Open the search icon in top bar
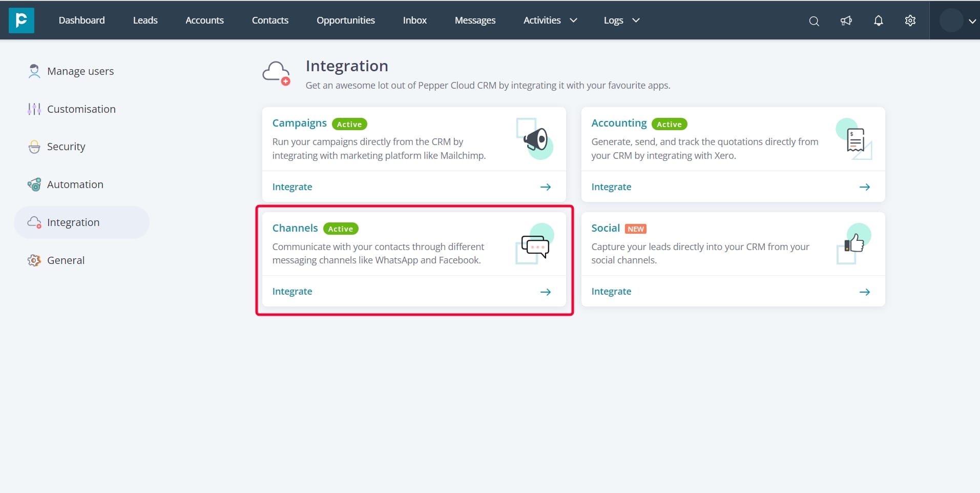 tap(814, 21)
